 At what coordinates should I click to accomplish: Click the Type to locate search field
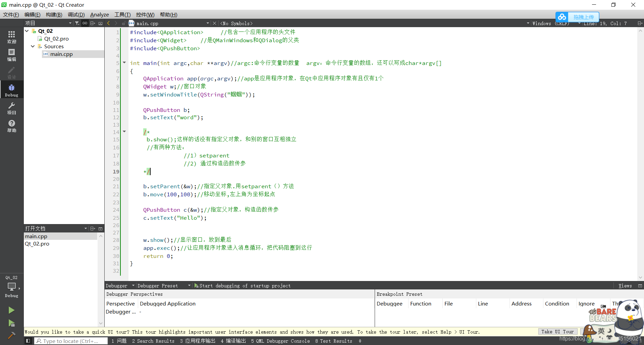pos(71,341)
